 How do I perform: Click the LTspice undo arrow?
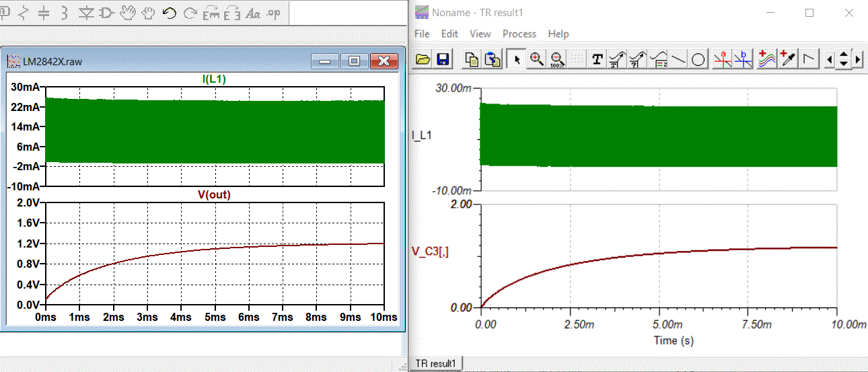(x=169, y=13)
